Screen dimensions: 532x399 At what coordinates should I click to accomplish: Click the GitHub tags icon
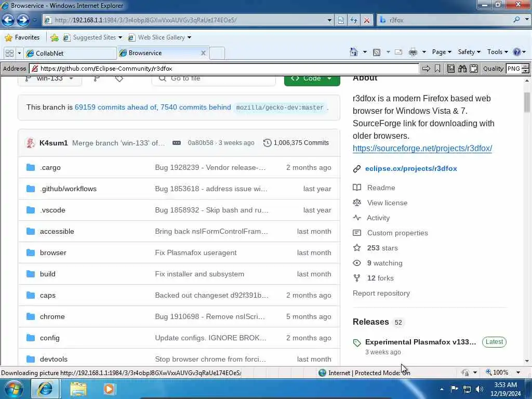coord(119,78)
